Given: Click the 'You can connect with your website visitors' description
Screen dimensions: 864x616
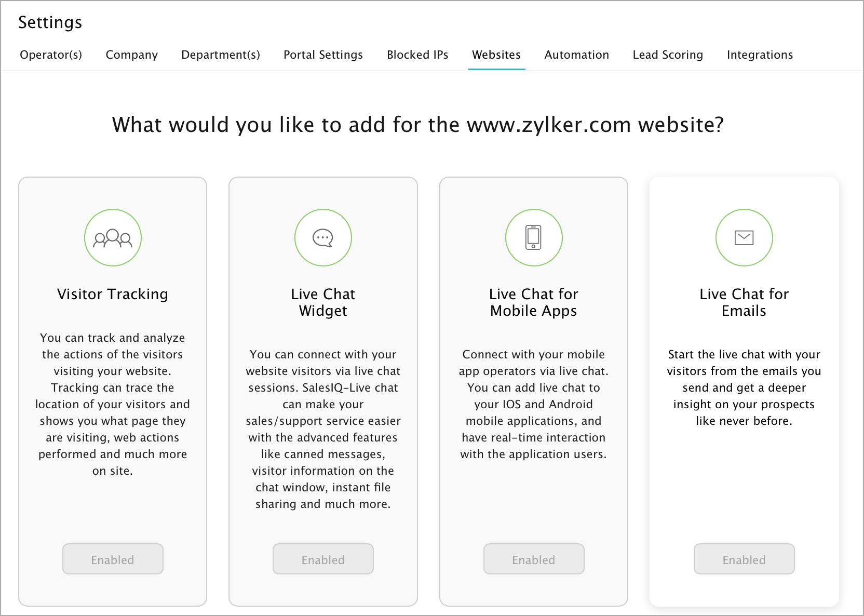Looking at the screenshot, I should click(x=323, y=429).
